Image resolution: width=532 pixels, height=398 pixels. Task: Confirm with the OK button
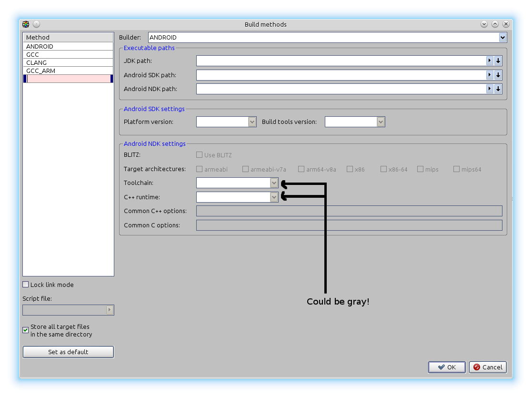pyautogui.click(x=446, y=367)
